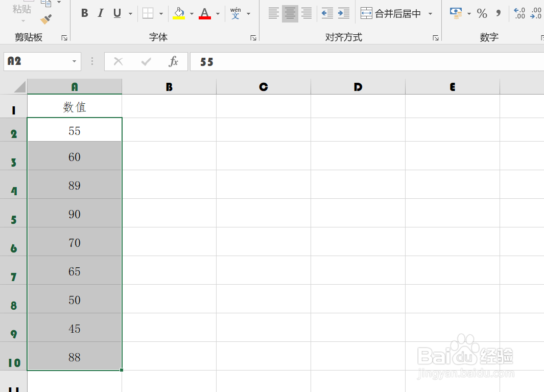Select column A header
544x392 pixels.
[75, 86]
